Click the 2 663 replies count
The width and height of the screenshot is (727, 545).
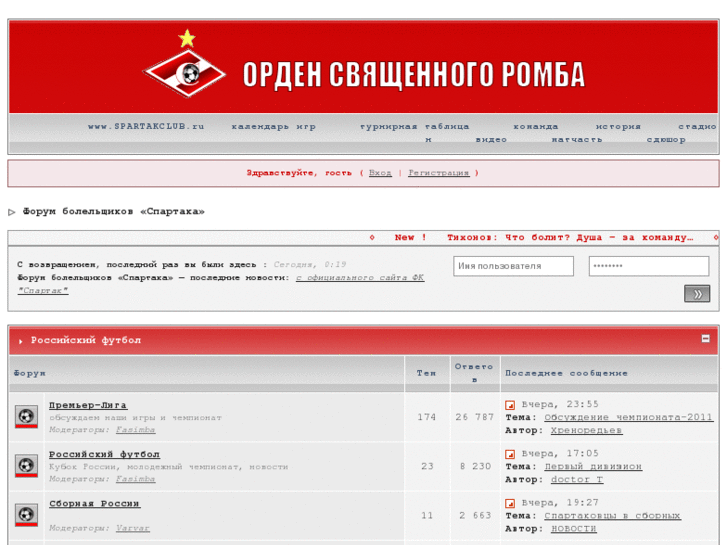475,515
